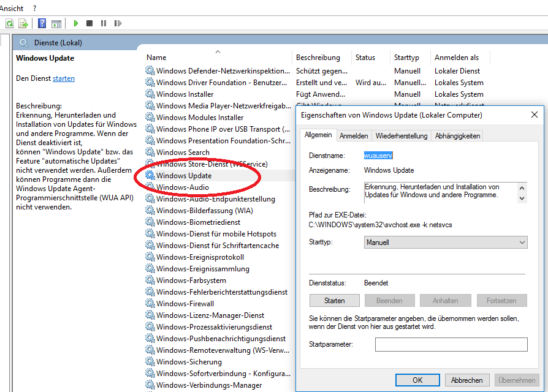
Task: Click the Abbrechen button
Action: [466, 380]
